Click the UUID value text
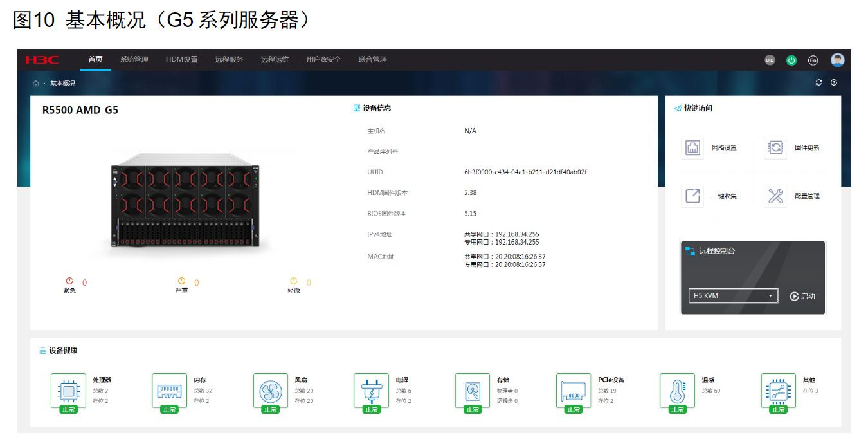868x444 pixels. point(525,172)
